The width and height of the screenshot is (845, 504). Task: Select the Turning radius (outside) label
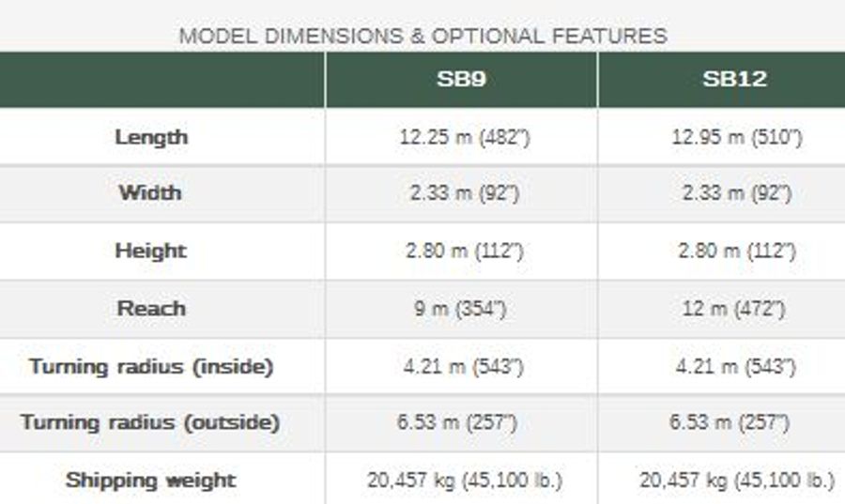(x=150, y=422)
